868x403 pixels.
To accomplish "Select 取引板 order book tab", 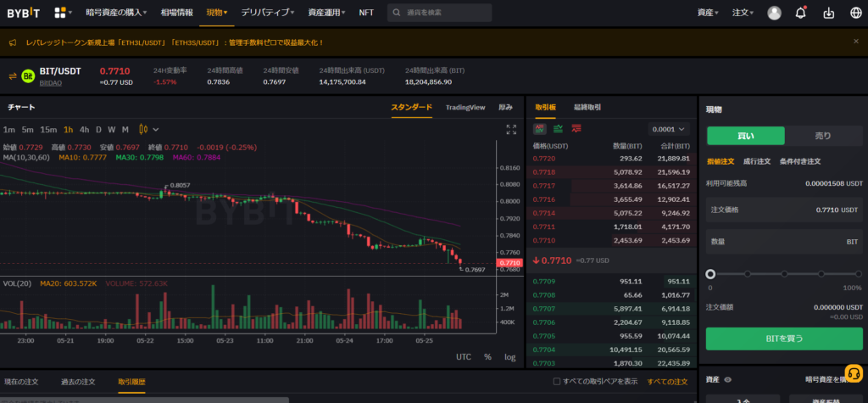I will (545, 107).
